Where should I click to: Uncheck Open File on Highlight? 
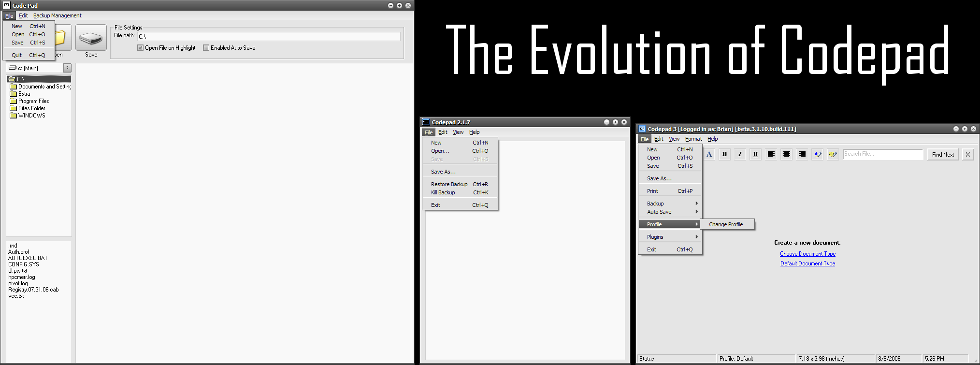pos(141,48)
